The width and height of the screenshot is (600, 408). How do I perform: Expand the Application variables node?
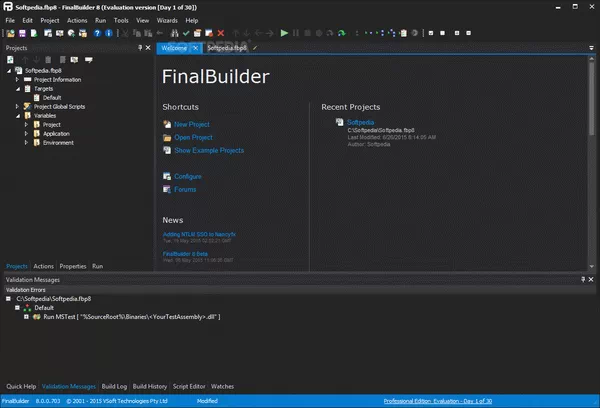point(26,134)
